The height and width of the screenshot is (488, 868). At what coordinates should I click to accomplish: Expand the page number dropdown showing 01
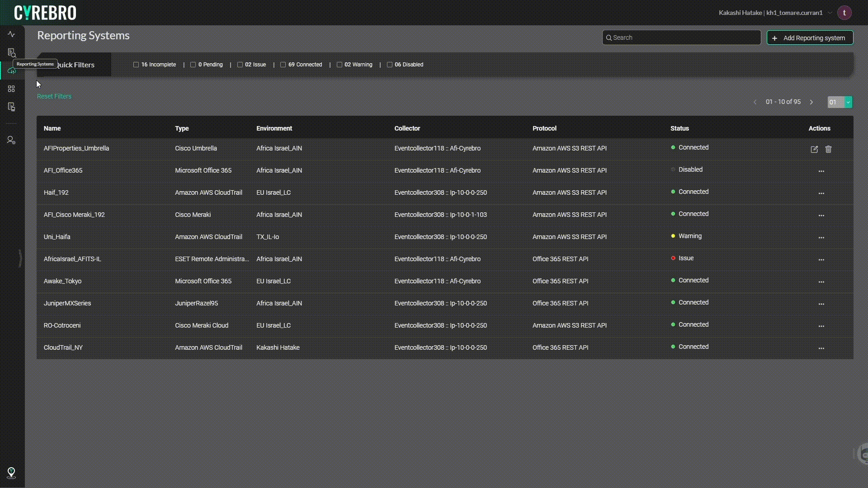[x=848, y=101]
